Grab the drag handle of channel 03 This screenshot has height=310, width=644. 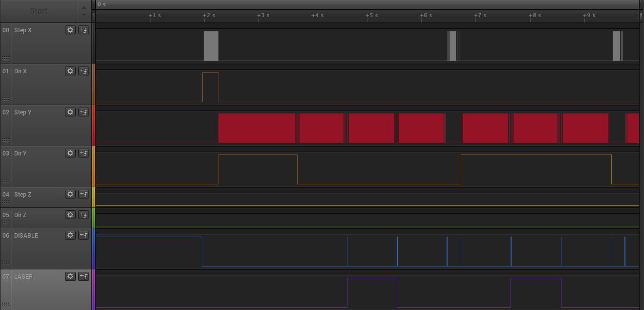(x=6, y=181)
